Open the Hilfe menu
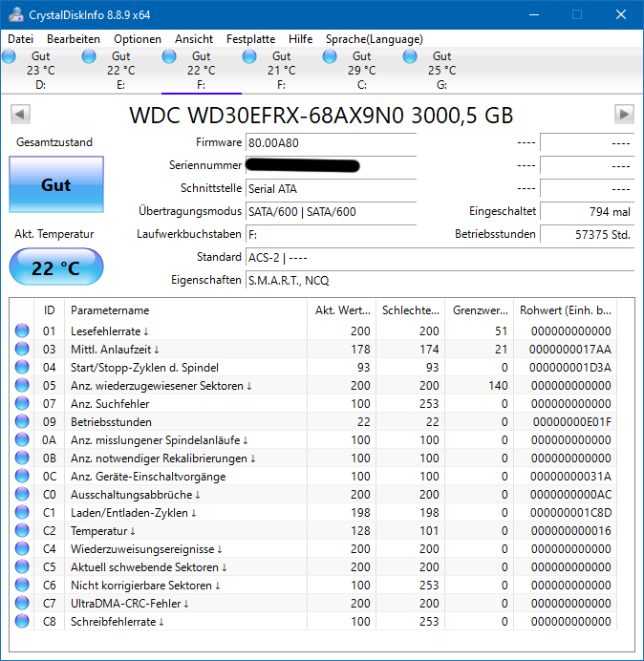This screenshot has height=661, width=644. (x=300, y=39)
